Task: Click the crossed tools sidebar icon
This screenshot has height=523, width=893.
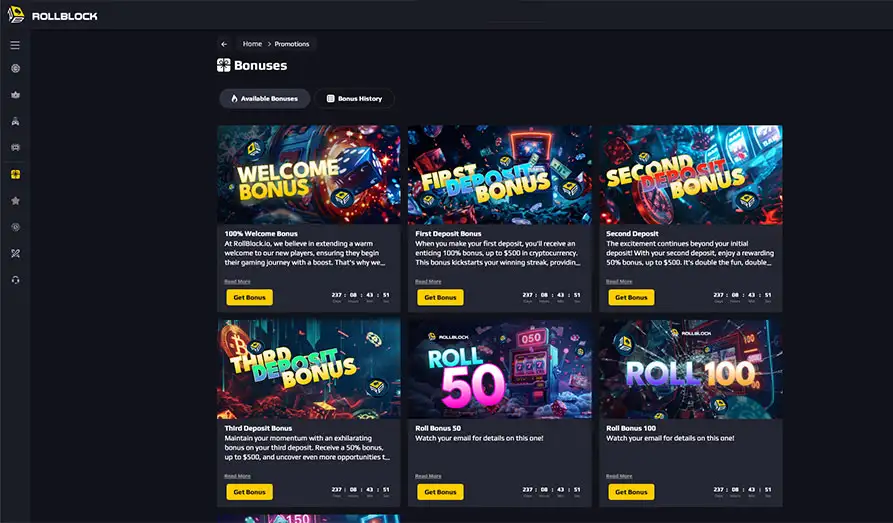Action: click(15, 254)
